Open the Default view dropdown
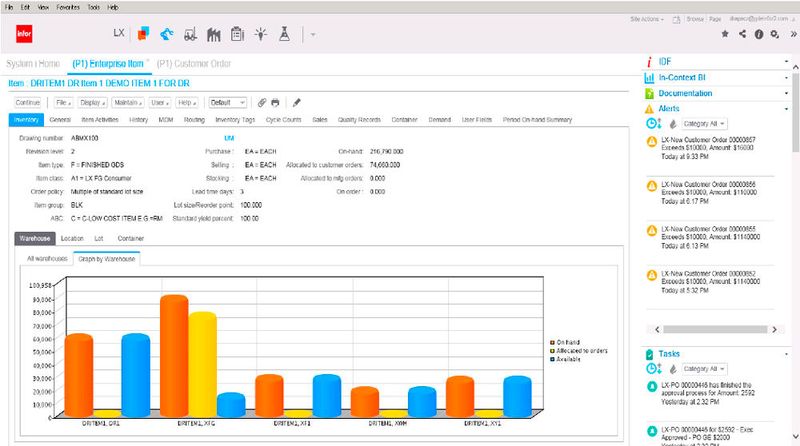This screenshot has height=446, width=800. (227, 102)
